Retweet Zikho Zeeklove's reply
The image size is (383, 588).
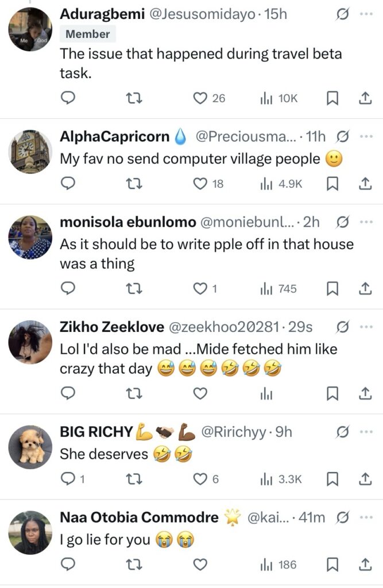[134, 393]
